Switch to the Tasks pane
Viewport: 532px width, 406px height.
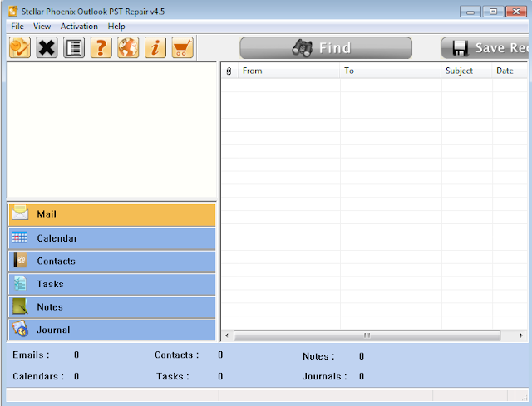(x=112, y=284)
